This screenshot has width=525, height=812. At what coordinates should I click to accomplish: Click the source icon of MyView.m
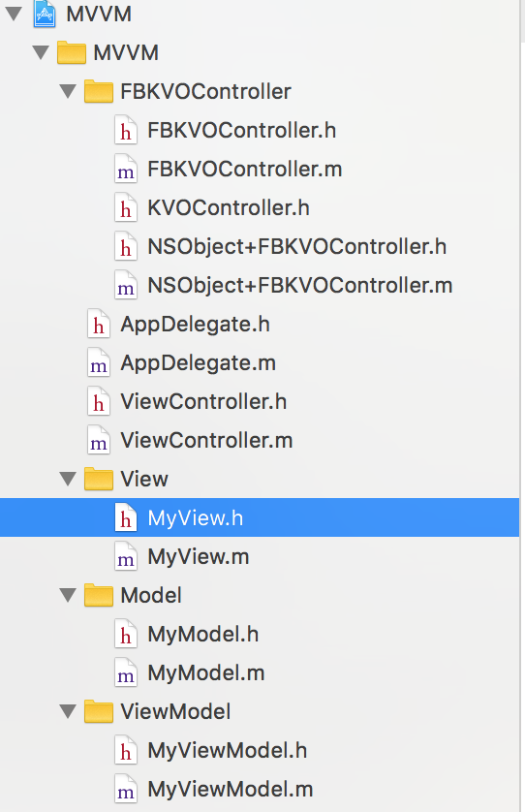[126, 557]
